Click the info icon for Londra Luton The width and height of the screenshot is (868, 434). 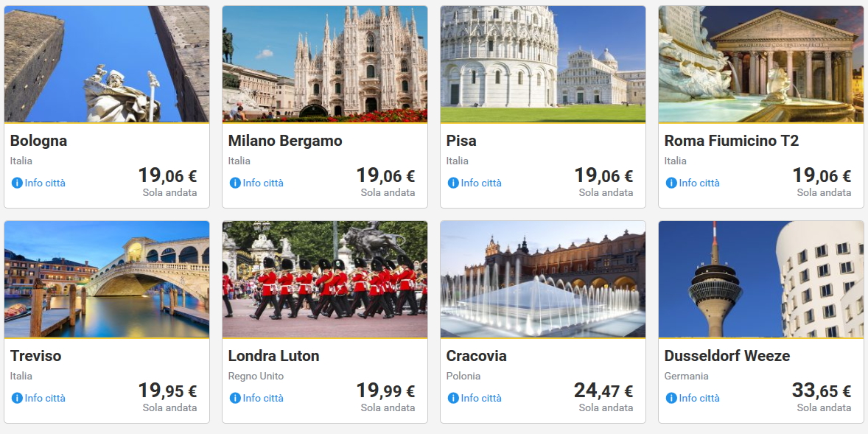[x=235, y=398]
